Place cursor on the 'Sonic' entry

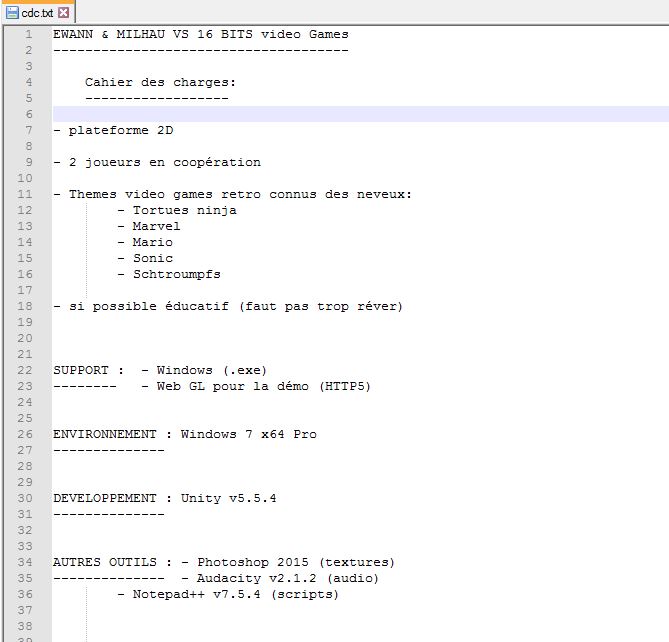point(152,258)
